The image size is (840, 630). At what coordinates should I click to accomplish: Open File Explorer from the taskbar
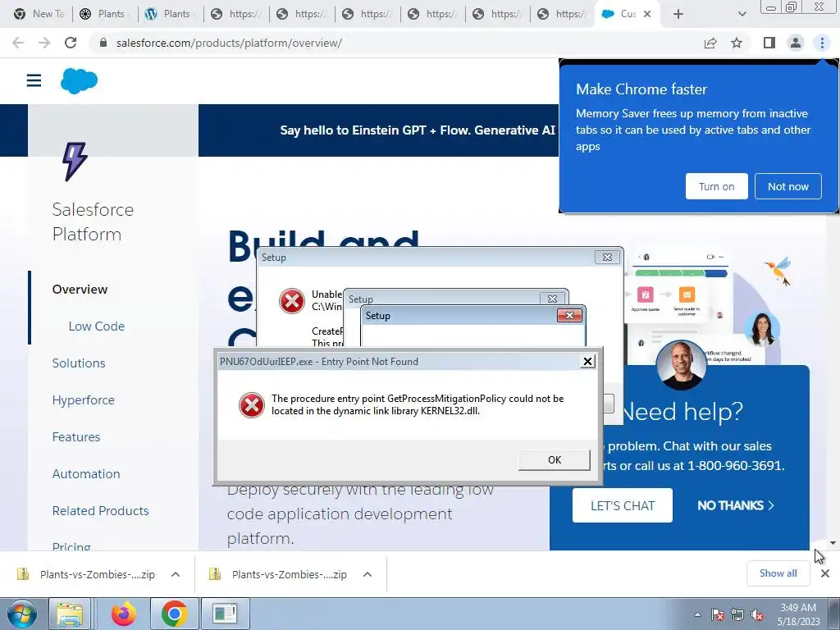pyautogui.click(x=71, y=614)
